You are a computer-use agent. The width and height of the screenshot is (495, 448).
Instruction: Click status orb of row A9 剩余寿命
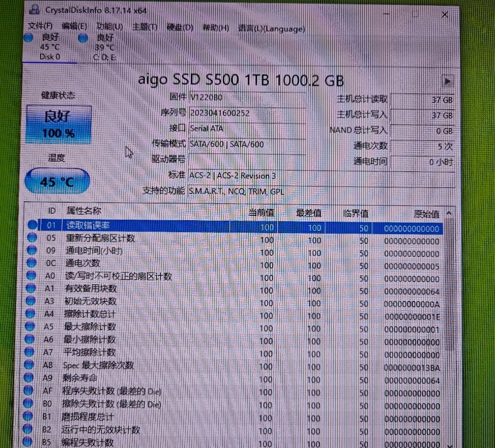tap(29, 377)
